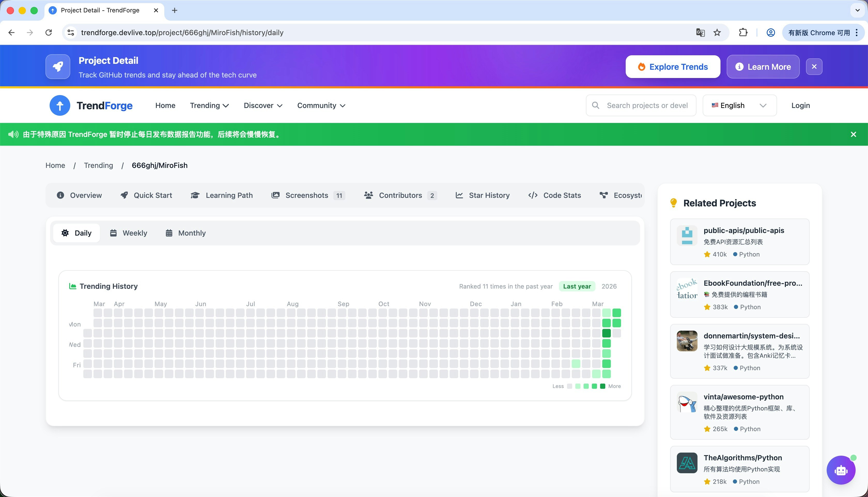Screen dimensions: 868x497
Task: Click the chatbot assistant floating icon
Action: [841, 470]
